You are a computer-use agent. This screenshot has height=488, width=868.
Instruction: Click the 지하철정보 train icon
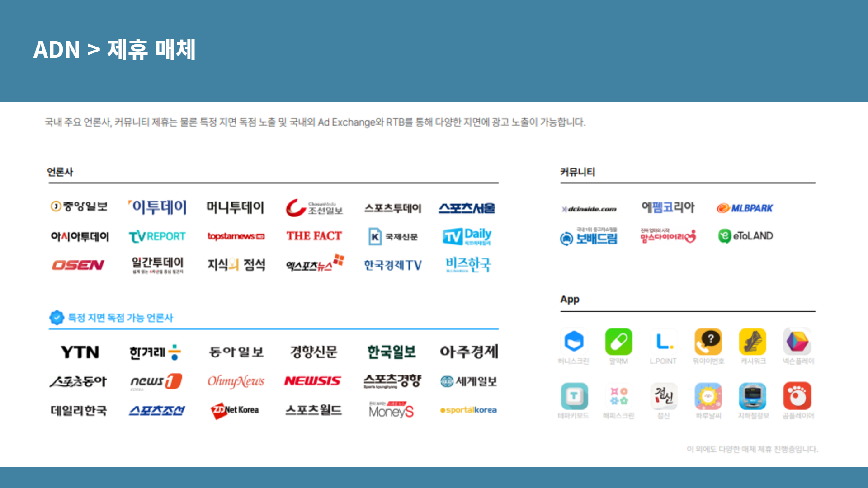(753, 396)
